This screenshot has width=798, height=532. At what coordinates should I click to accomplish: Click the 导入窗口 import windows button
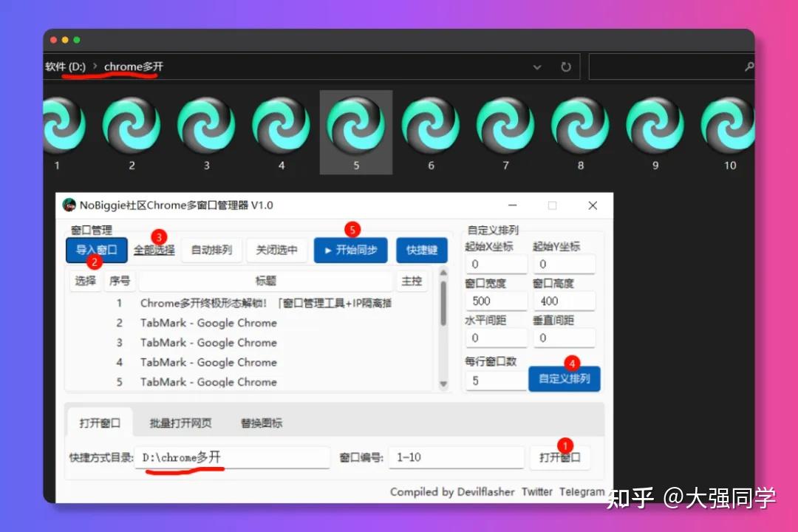96,250
